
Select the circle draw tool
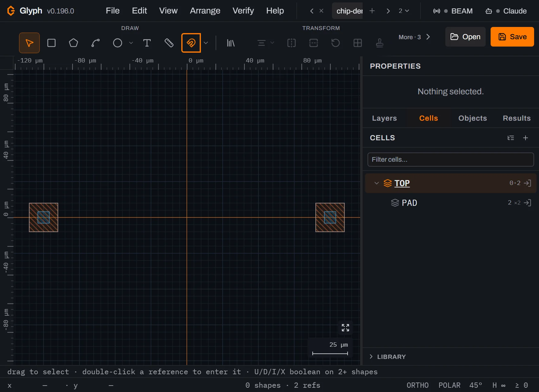(x=118, y=43)
